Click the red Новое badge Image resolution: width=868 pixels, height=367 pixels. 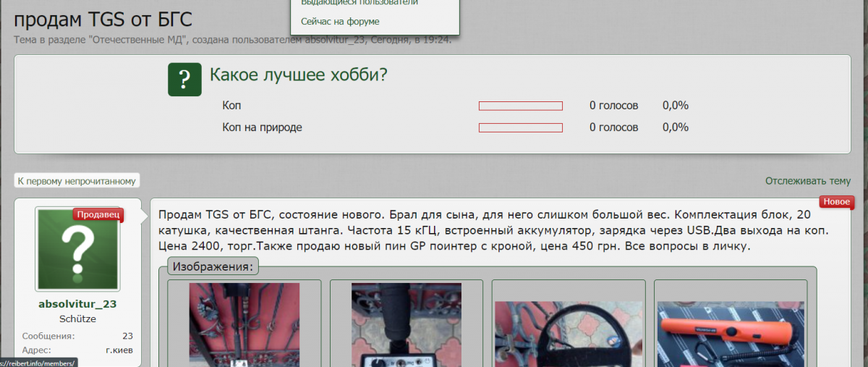[837, 202]
